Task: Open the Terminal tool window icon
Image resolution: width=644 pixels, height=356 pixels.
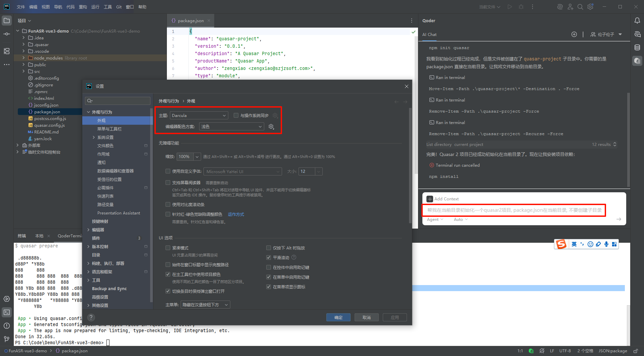Action: (7, 312)
